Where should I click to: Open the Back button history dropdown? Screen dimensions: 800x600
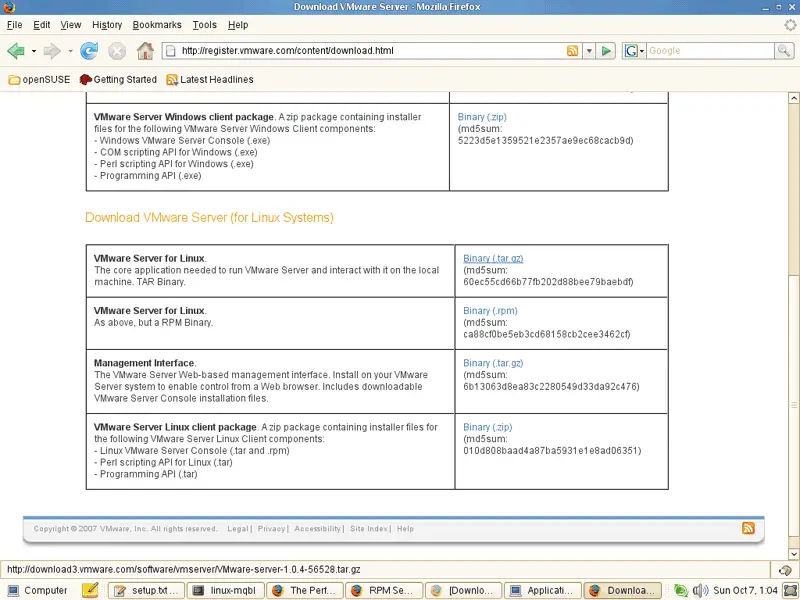click(34, 51)
